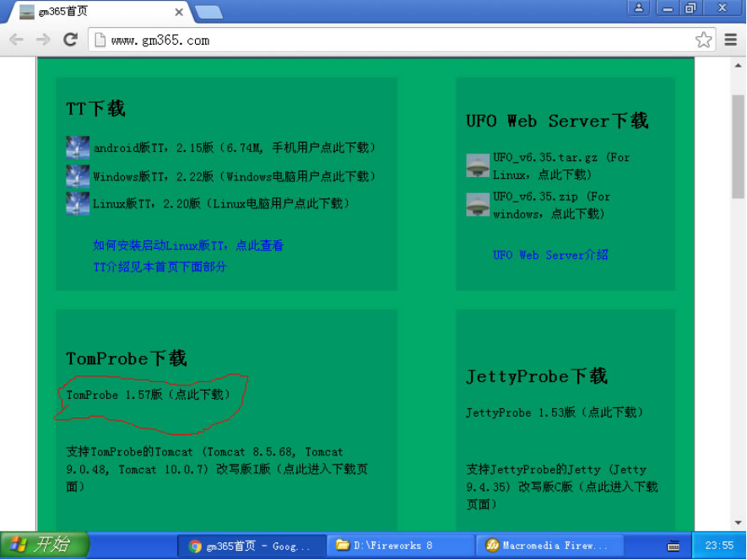Reload the gm365 page

[x=71, y=40]
